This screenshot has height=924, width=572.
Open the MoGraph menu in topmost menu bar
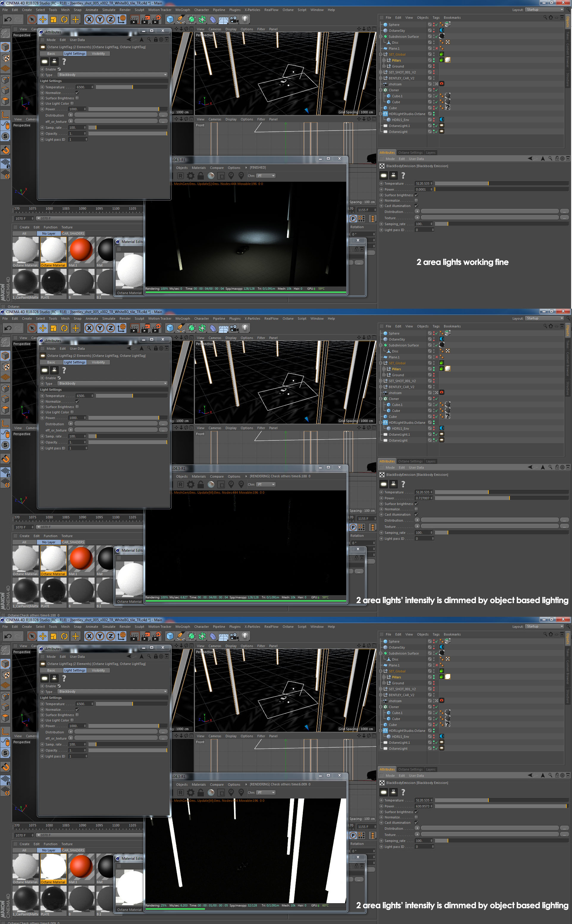182,10
